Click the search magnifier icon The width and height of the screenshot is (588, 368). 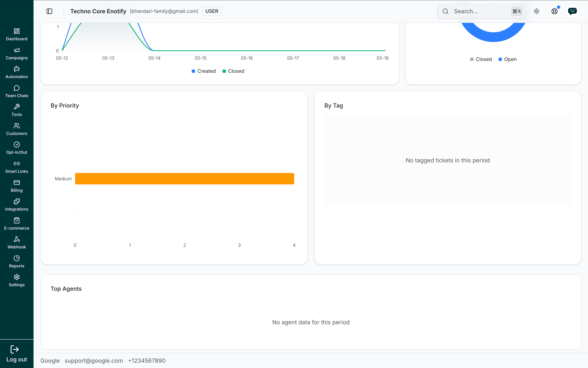[445, 11]
